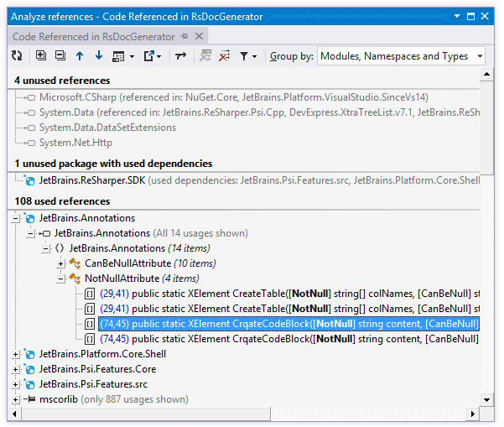Go to next item with down arrow
The width and height of the screenshot is (504, 427).
pos(99,56)
